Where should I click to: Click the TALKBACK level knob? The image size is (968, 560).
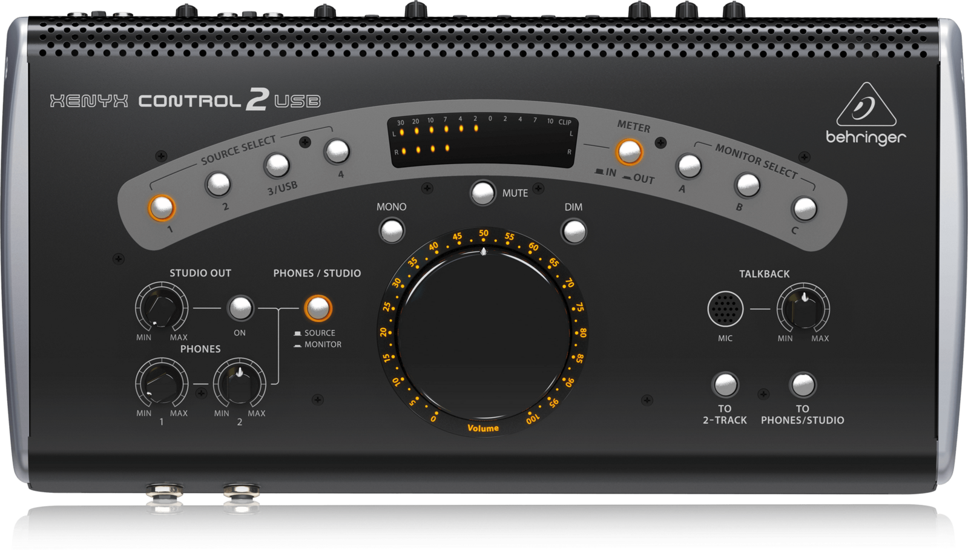803,309
